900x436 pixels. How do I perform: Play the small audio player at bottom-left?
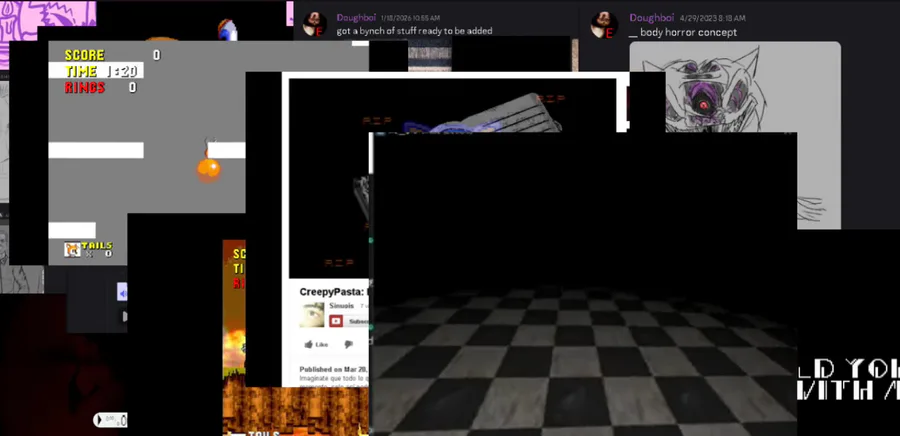point(100,420)
